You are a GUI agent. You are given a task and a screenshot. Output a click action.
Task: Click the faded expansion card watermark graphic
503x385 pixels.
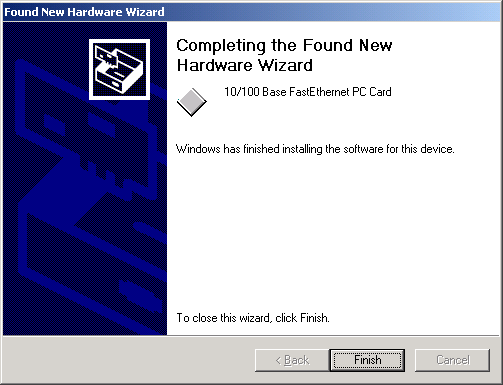point(85,130)
